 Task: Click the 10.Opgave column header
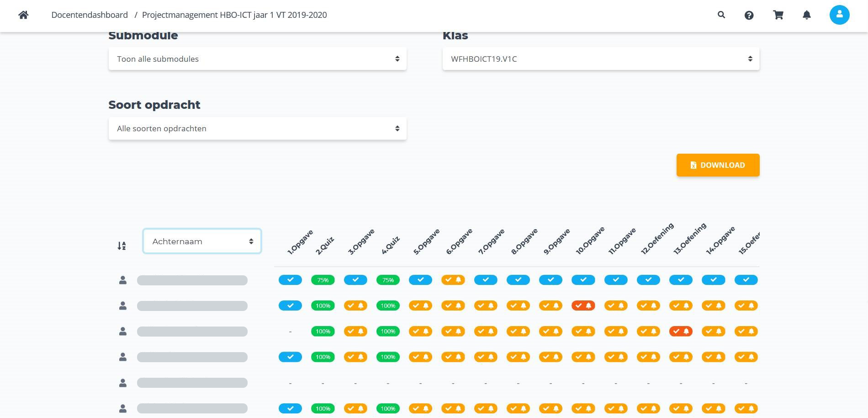point(590,240)
